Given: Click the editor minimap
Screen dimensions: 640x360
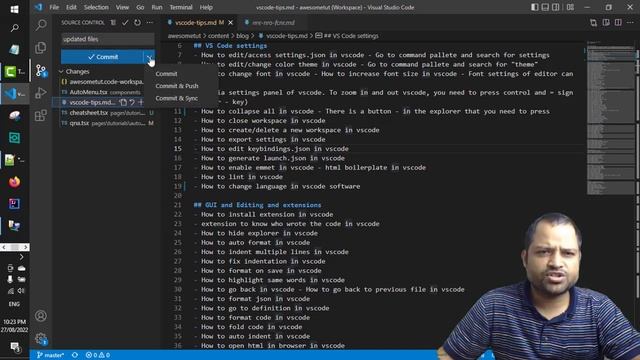Looking at the screenshot, I should pyautogui.click(x=611, y=118).
